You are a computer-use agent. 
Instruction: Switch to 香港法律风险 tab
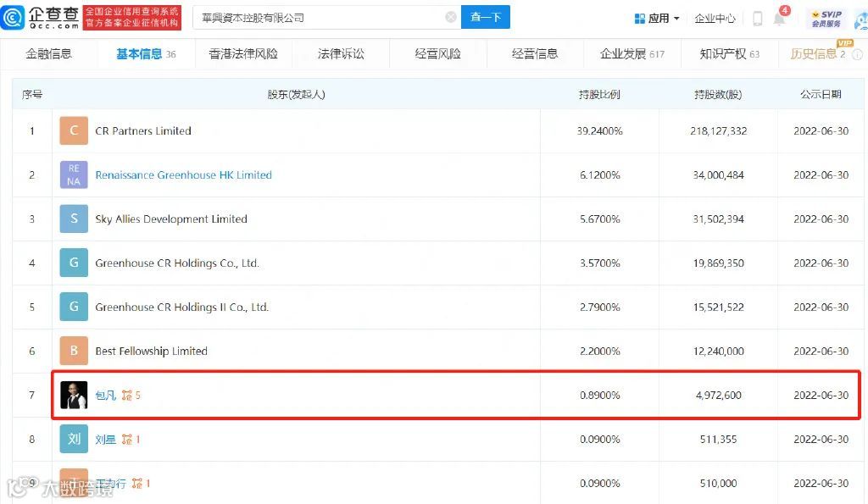point(243,53)
